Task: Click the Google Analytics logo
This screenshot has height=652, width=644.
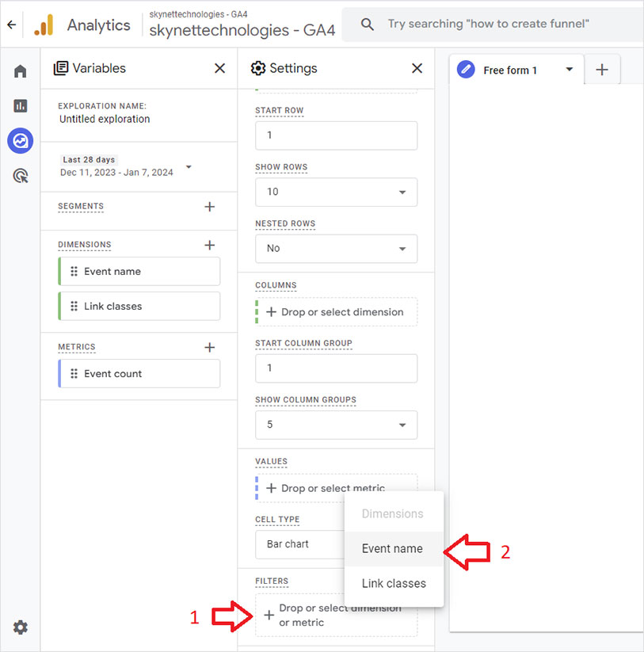Action: point(44,25)
